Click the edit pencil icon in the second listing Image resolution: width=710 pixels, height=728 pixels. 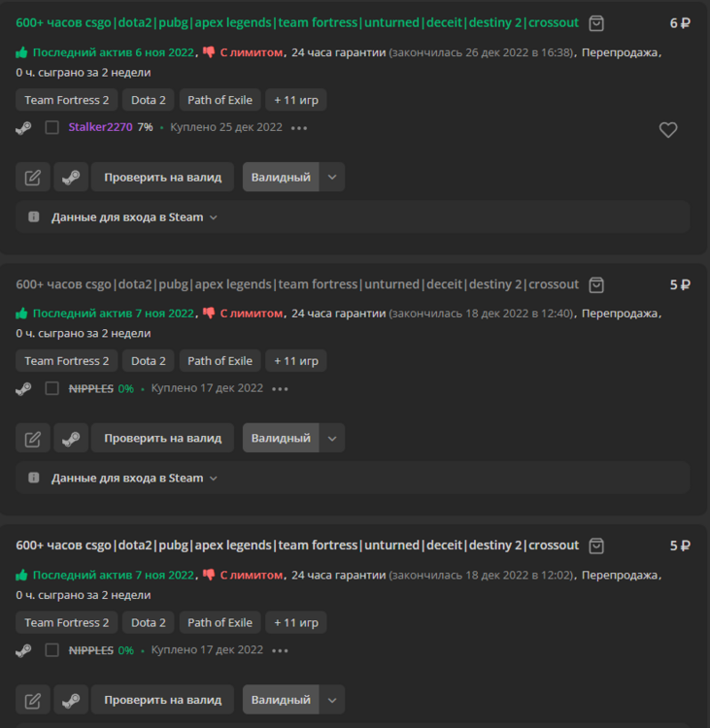(33, 438)
